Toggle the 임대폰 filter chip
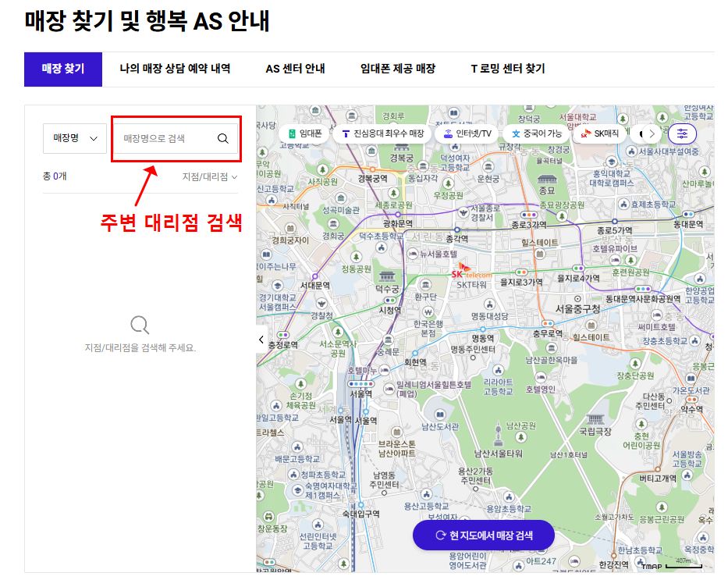This screenshot has width=728, height=580. [x=305, y=133]
